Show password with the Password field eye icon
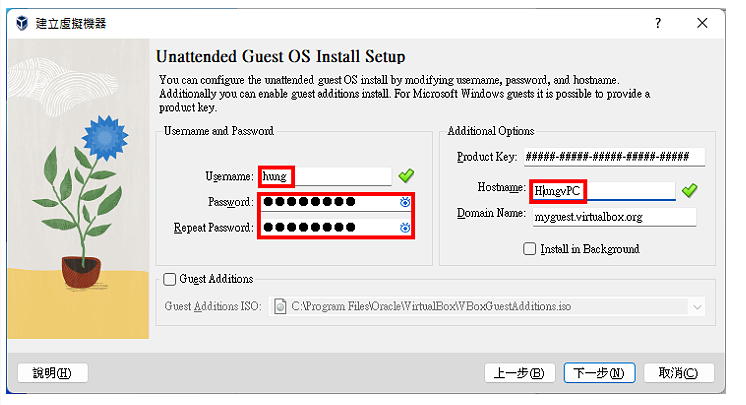This screenshot has width=746, height=405. coord(405,202)
